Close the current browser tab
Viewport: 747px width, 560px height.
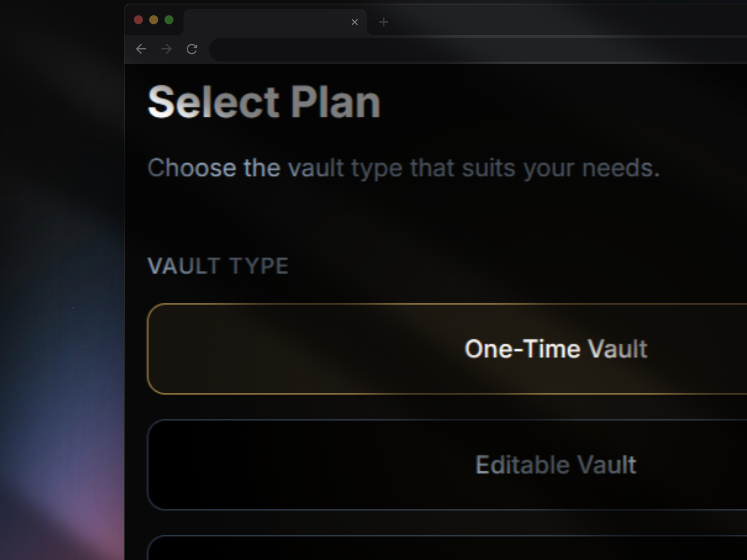tap(355, 22)
